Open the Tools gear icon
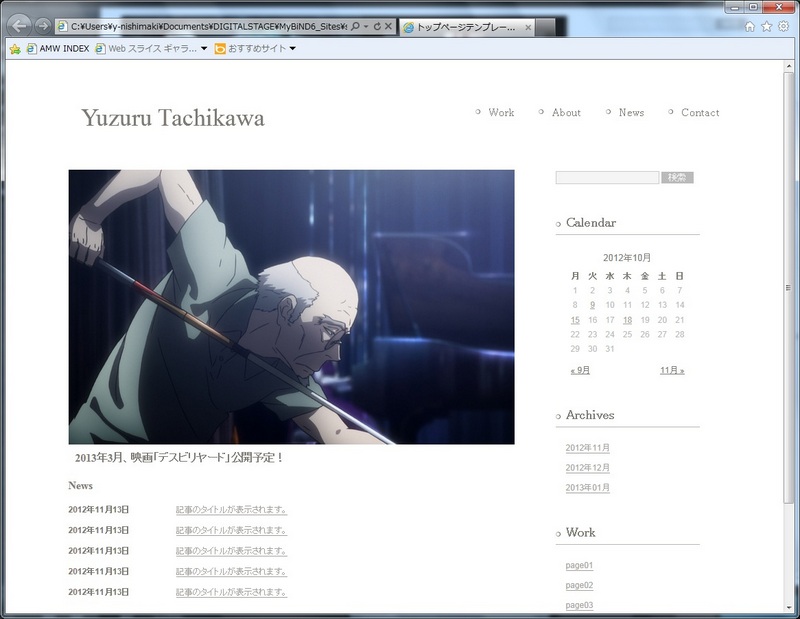The image size is (800, 619). tap(783, 27)
